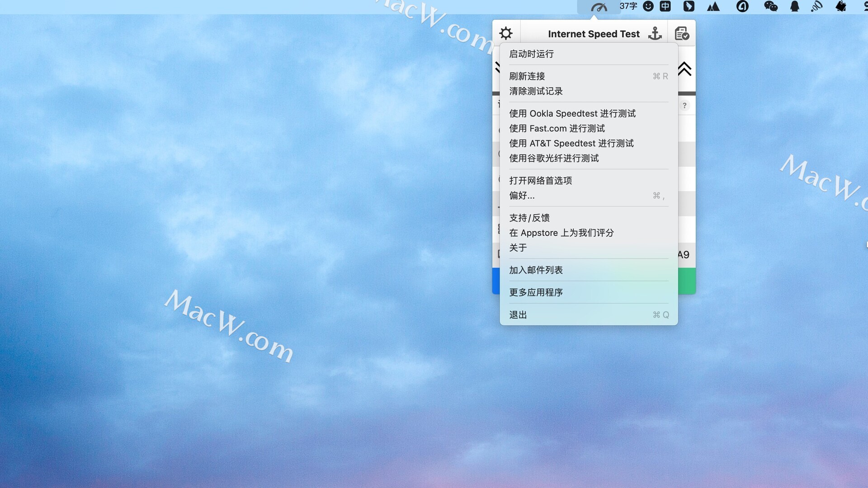Select 使用 Ookla Speedtest 进行测试

point(589,113)
